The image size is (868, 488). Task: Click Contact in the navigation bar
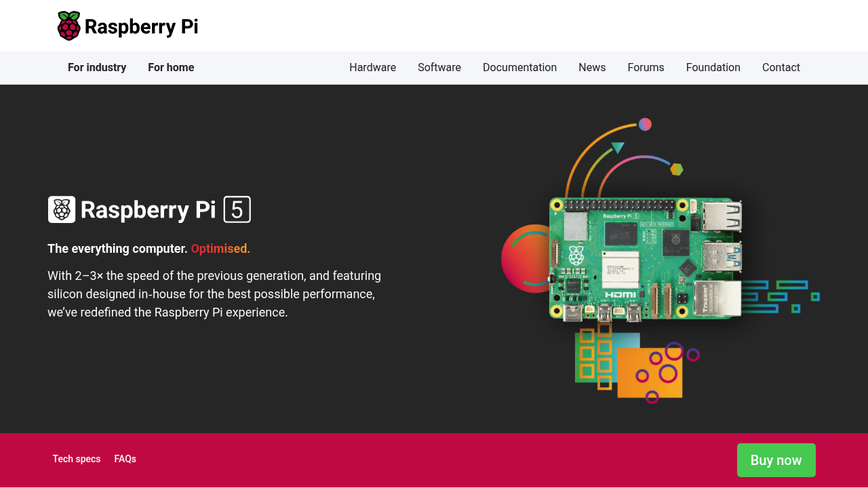pyautogui.click(x=781, y=68)
